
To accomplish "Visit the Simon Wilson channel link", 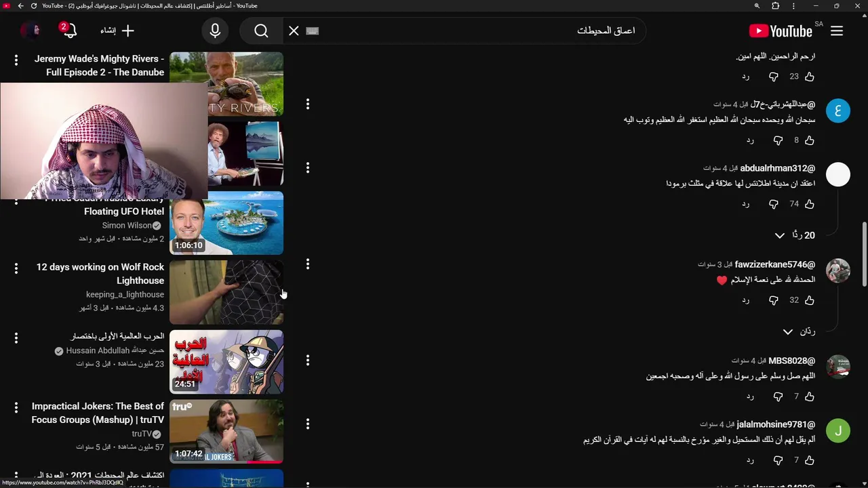I will [127, 226].
